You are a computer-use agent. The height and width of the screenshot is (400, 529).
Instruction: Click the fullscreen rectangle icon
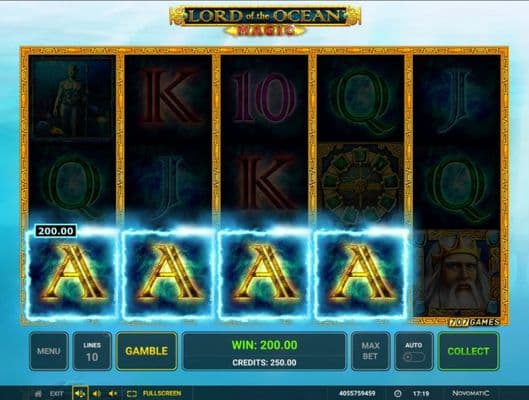point(132,394)
